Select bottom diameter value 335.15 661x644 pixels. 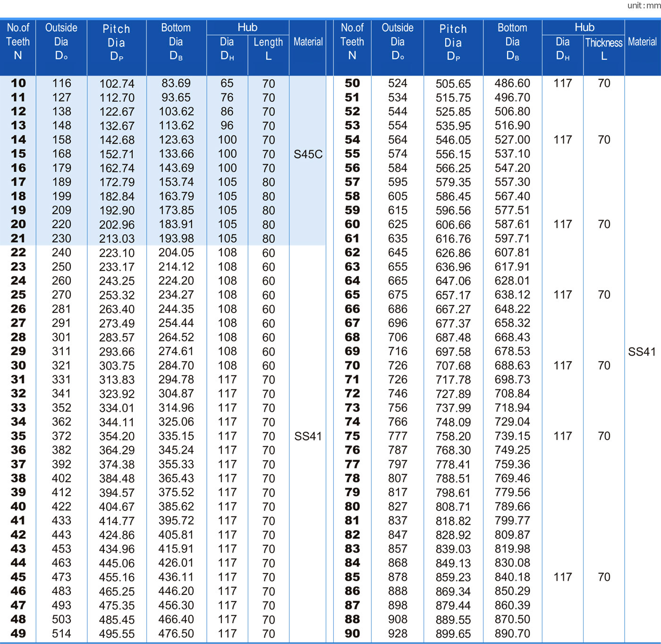tap(176, 435)
